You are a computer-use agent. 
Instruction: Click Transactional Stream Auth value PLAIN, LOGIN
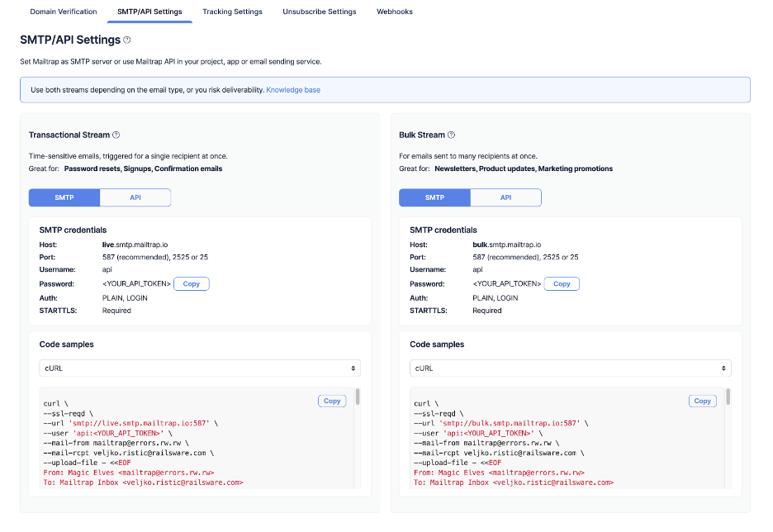tap(125, 297)
